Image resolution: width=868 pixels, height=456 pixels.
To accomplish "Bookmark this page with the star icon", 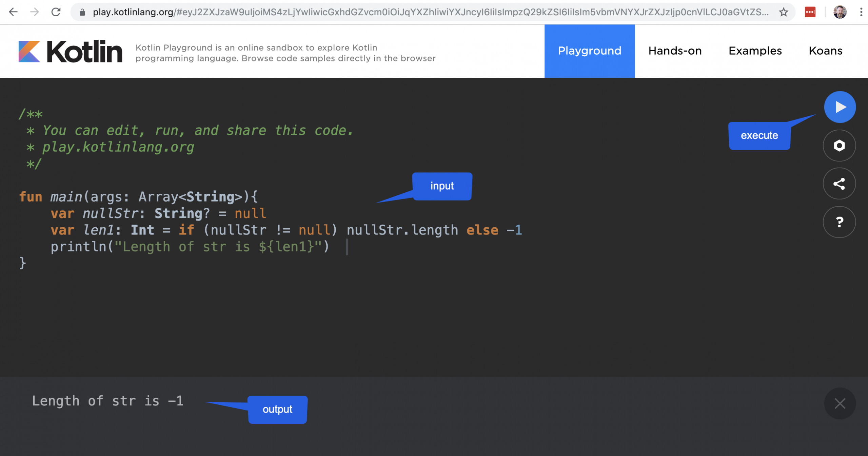I will (783, 12).
